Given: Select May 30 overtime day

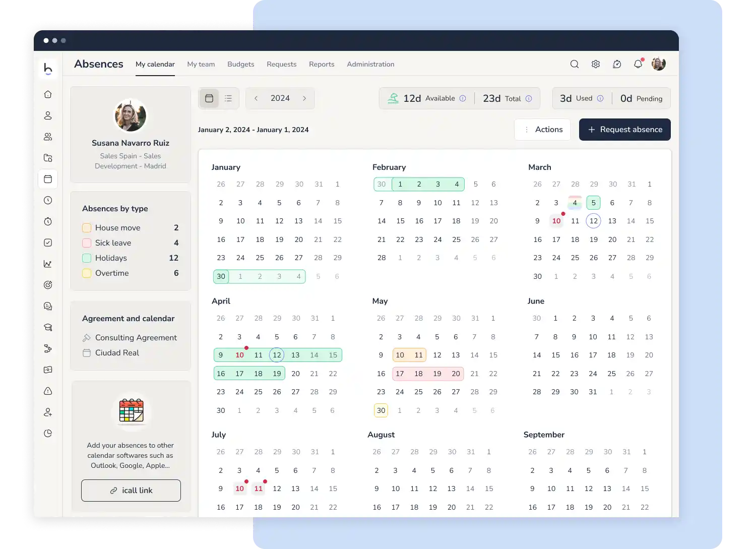Looking at the screenshot, I should [x=381, y=410].
